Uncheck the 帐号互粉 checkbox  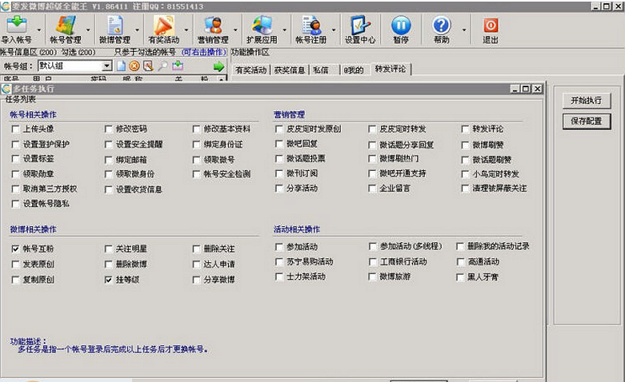pyautogui.click(x=16, y=249)
